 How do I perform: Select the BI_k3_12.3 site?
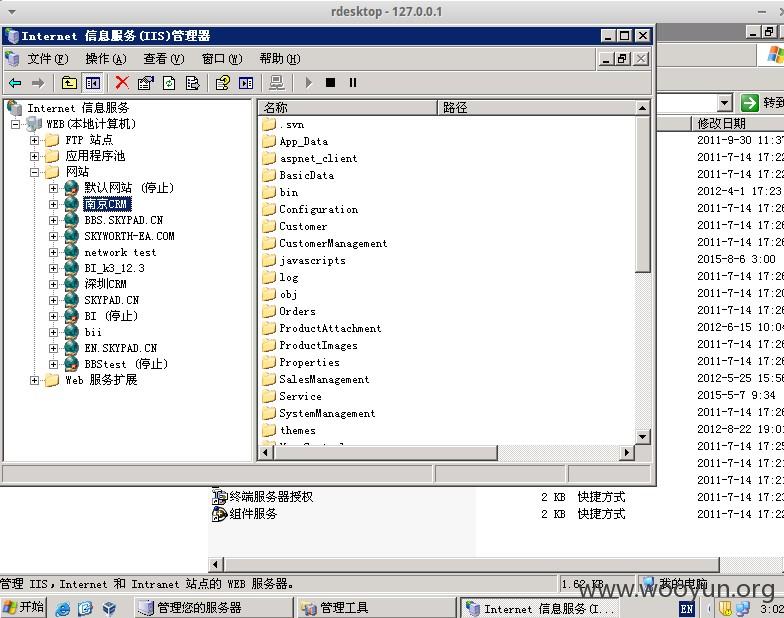point(114,268)
